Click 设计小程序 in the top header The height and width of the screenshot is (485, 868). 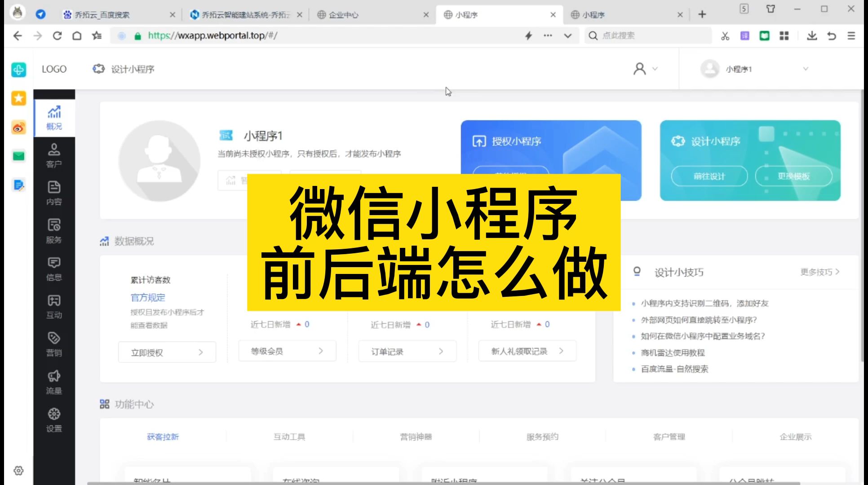pos(124,69)
